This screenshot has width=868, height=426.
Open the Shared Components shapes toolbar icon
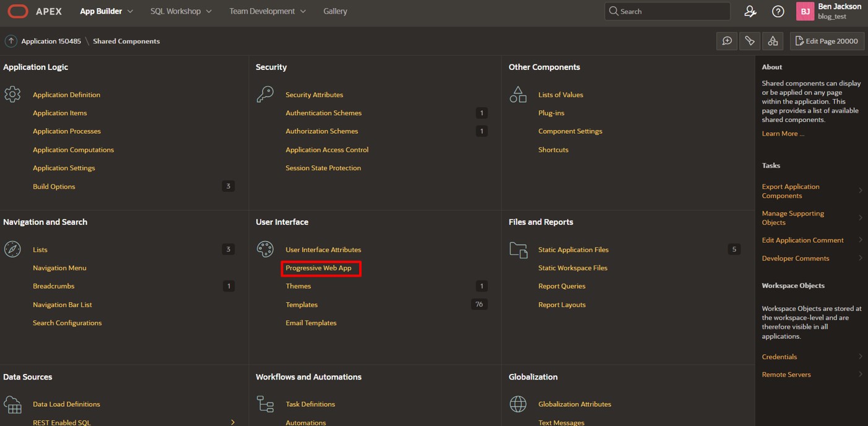773,41
